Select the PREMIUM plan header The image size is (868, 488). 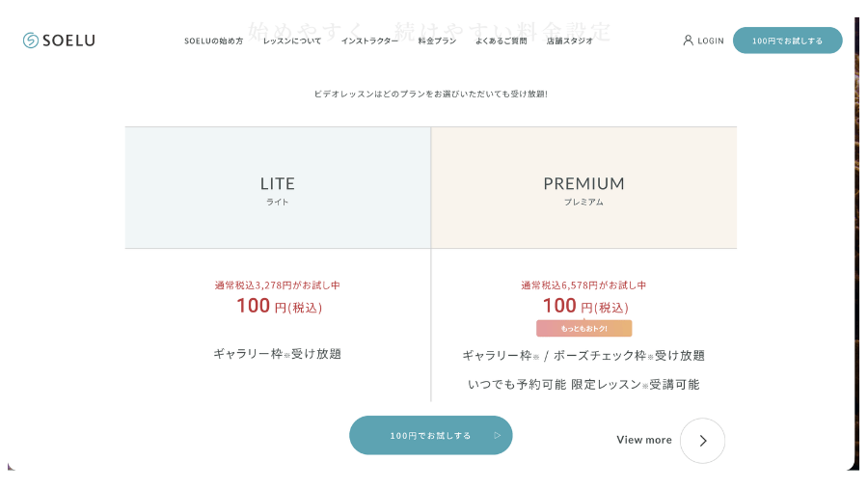coord(583,188)
